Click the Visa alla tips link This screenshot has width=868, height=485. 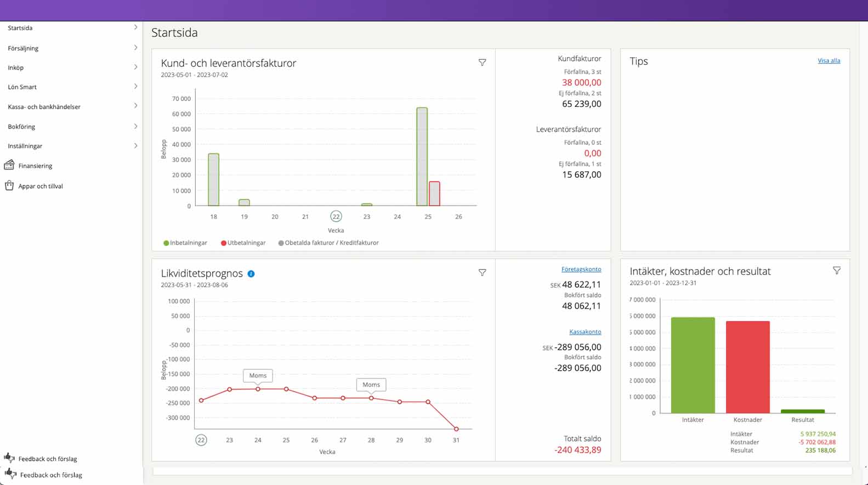[x=829, y=61]
